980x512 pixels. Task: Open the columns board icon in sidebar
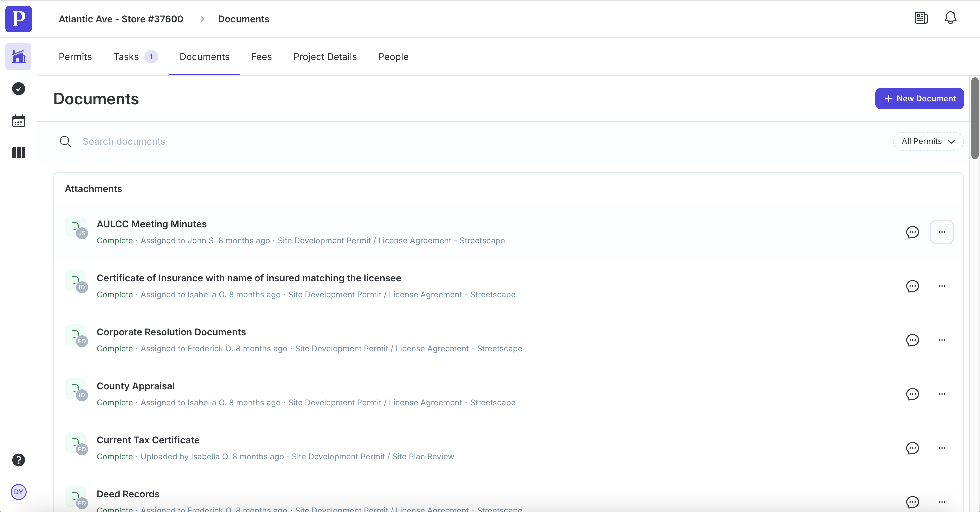pyautogui.click(x=18, y=153)
